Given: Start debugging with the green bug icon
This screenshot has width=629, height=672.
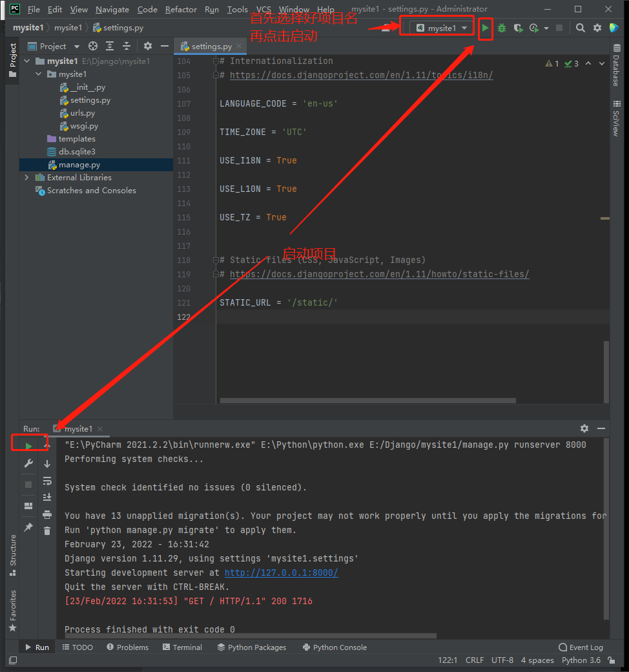Looking at the screenshot, I should coord(502,28).
